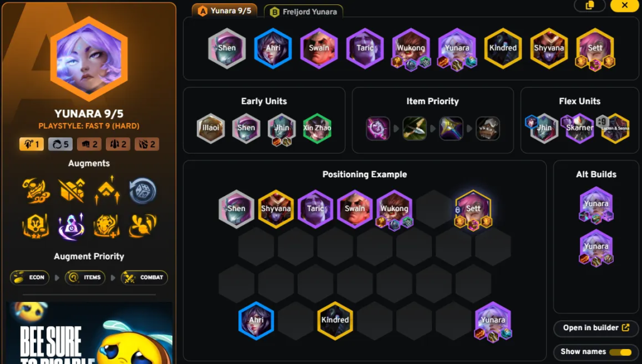The width and height of the screenshot is (642, 364).
Task: Select the first Yunara alt build
Action: pos(596,205)
